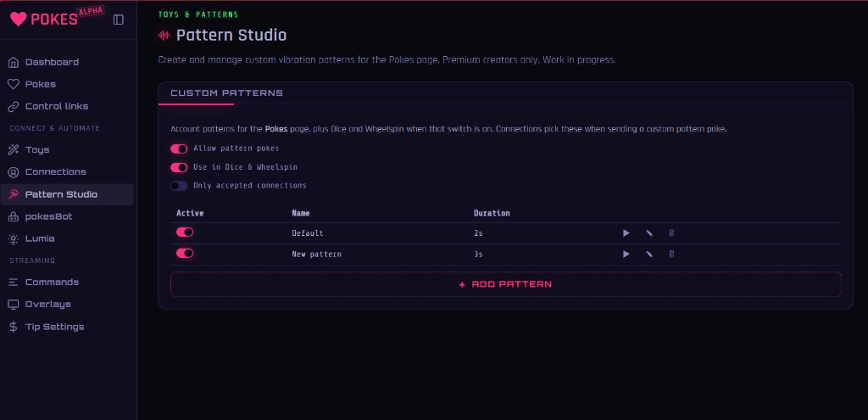Click the Active column header

click(190, 213)
